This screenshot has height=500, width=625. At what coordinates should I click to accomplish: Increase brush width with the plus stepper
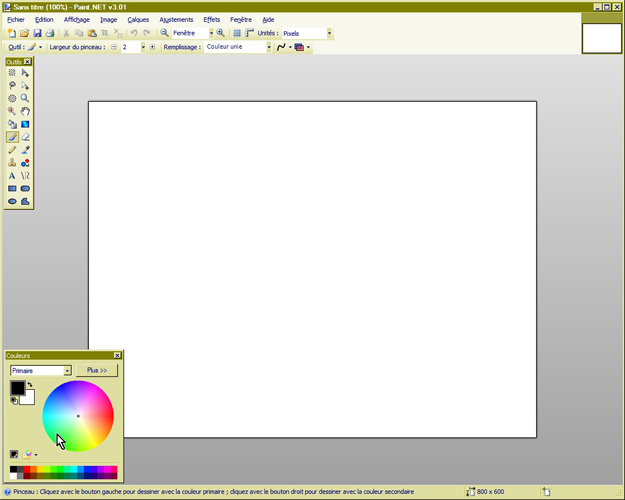(x=151, y=47)
